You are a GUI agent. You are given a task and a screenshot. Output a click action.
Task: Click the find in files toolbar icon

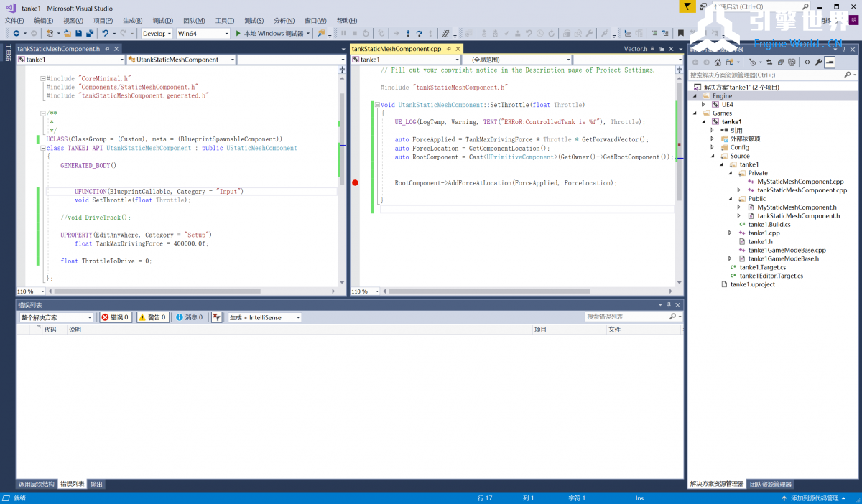[322, 33]
